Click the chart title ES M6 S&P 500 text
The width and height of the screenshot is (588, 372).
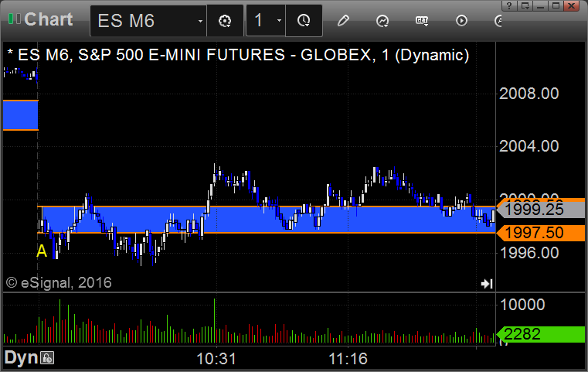click(x=238, y=55)
